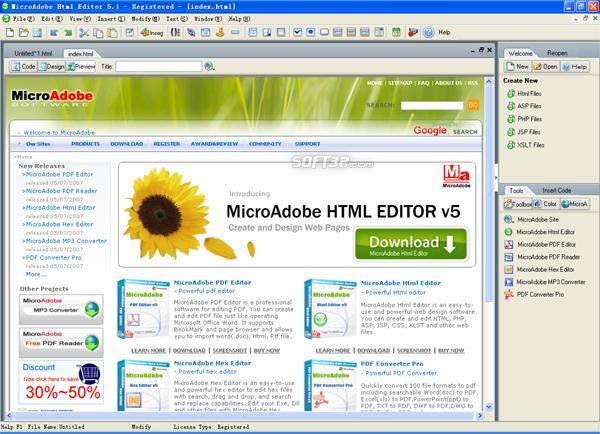Click the Cut scissors icon
This screenshot has height=434, width=600.
(x=84, y=33)
